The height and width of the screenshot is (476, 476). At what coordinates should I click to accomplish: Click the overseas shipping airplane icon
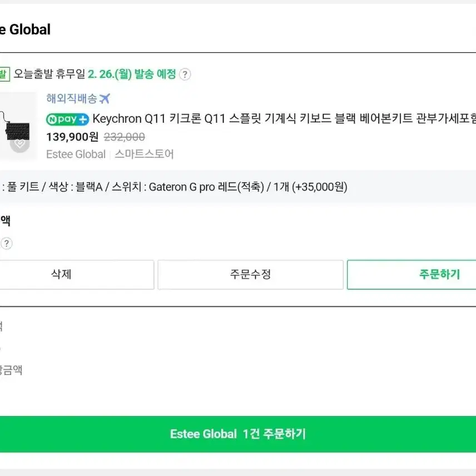click(105, 98)
